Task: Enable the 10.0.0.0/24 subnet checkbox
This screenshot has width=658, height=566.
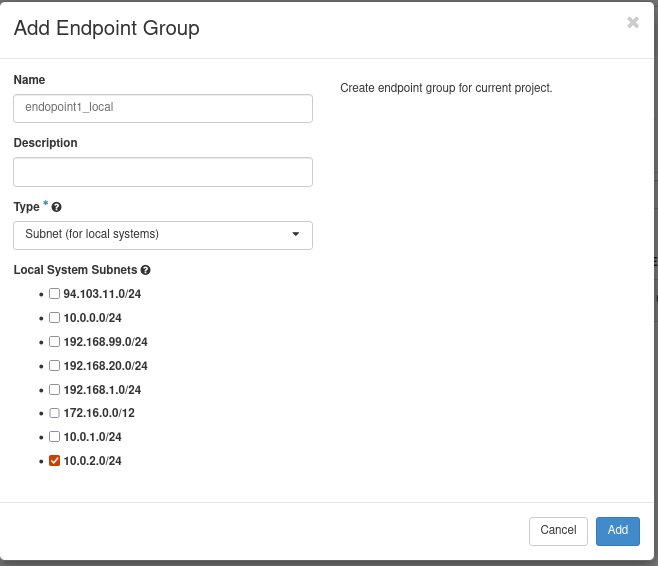Action: tap(55, 318)
